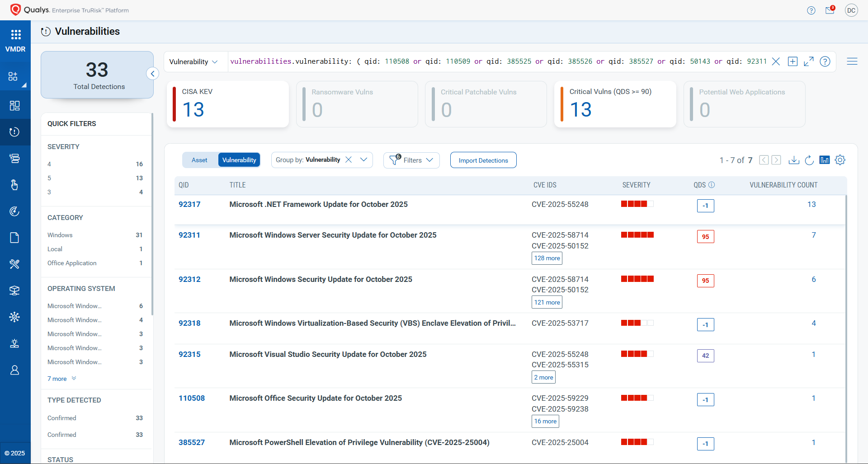The image size is (868, 464).
Task: Expand the search query editor
Action: click(x=808, y=61)
